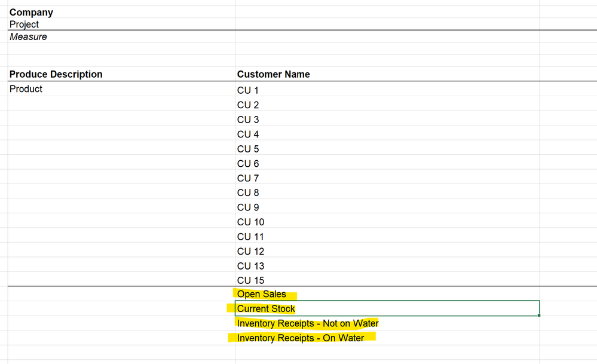This screenshot has height=364, width=597.
Task: Select the CU 6 cell
Action: coord(387,163)
